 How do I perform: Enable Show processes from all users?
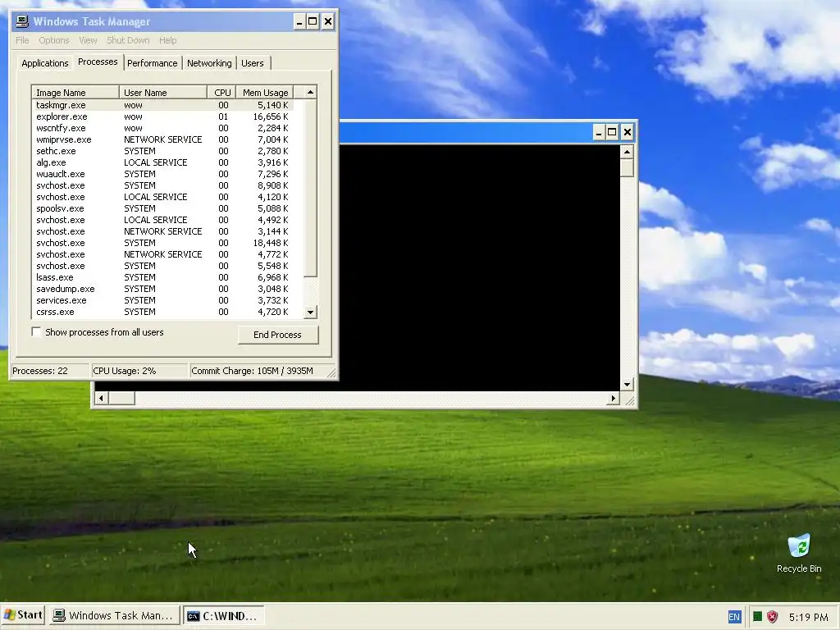coord(36,332)
